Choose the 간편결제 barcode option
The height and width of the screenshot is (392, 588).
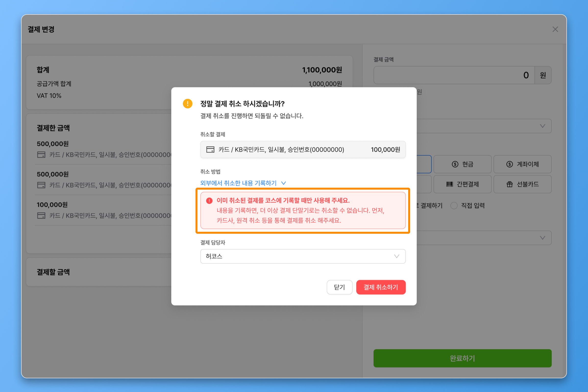pos(462,184)
